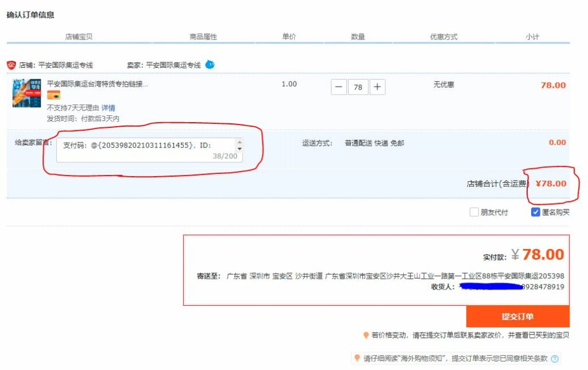Click the 优惠方式 column header
The height and width of the screenshot is (370, 588).
(444, 37)
